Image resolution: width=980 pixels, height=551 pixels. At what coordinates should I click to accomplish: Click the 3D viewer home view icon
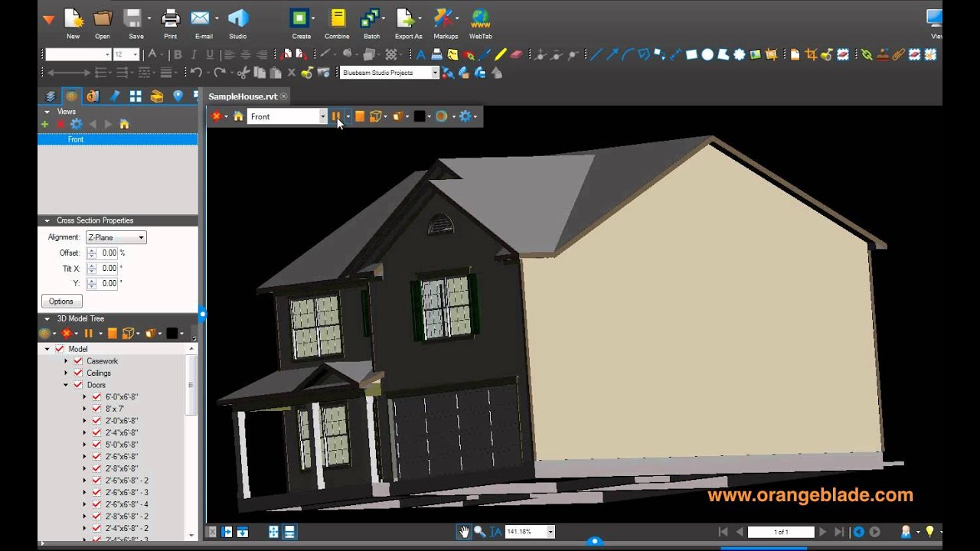239,116
